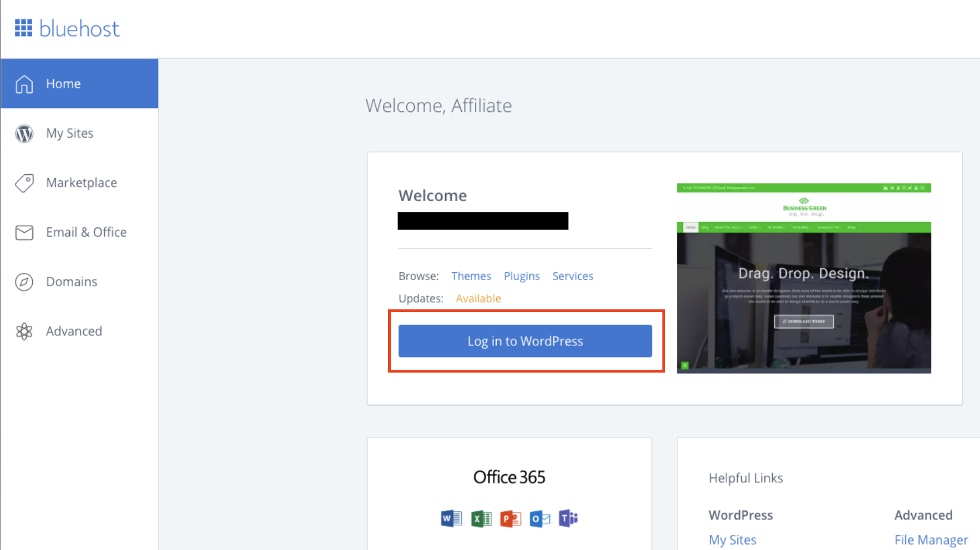This screenshot has width=980, height=550.
Task: Open the Home sidebar item
Action: pos(79,84)
